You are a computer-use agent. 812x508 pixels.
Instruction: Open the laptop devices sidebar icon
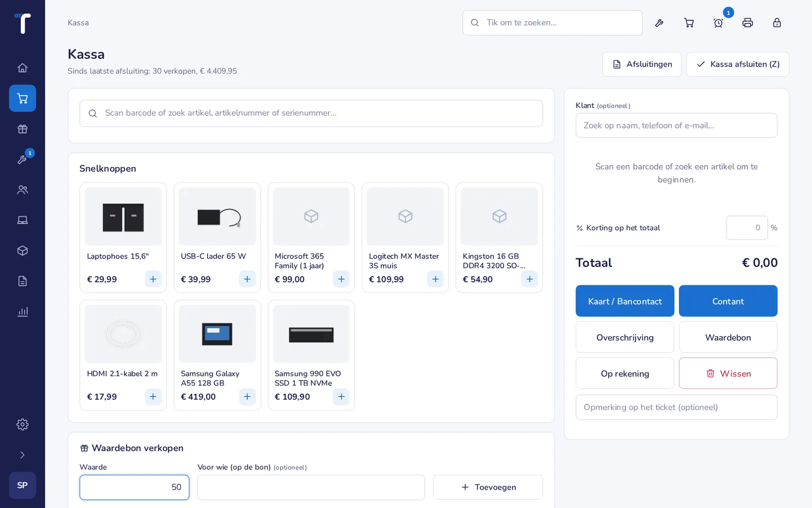22,220
